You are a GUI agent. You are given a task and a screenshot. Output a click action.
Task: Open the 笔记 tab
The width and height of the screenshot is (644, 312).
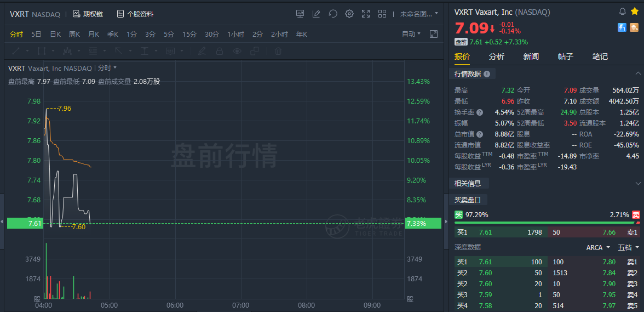coord(600,56)
